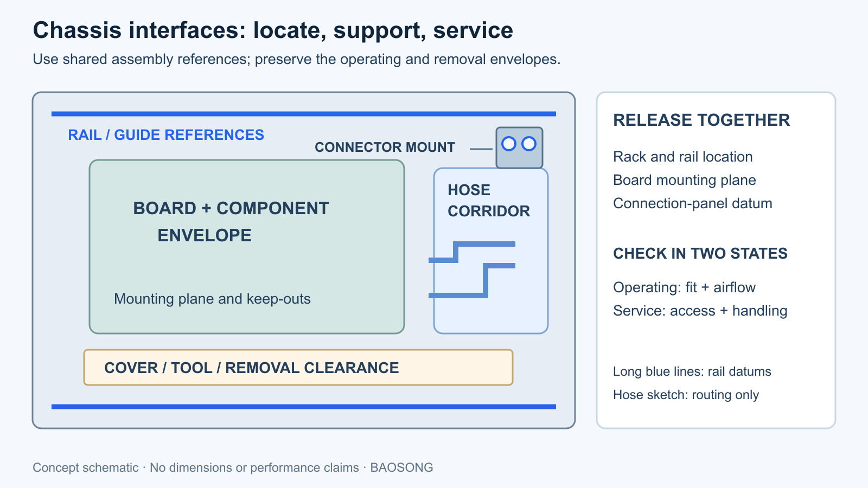Select the 'COVER / TOOL / REMOVAL CLEARANCE' box
868x488 pixels.
tap(298, 368)
